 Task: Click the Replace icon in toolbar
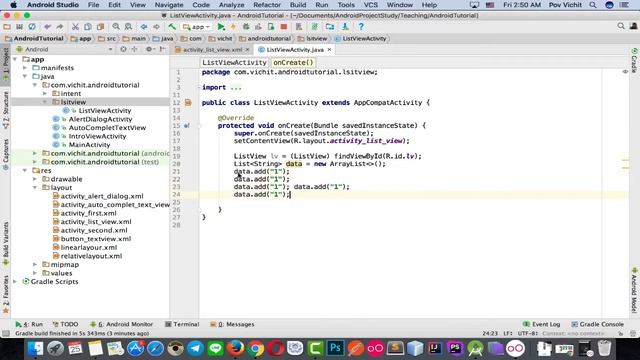click(128, 27)
